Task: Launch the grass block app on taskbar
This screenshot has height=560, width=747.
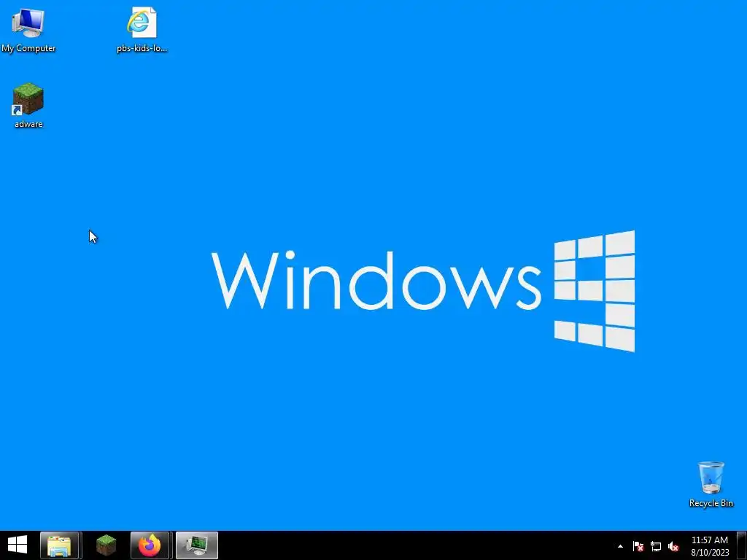Action: click(x=106, y=545)
